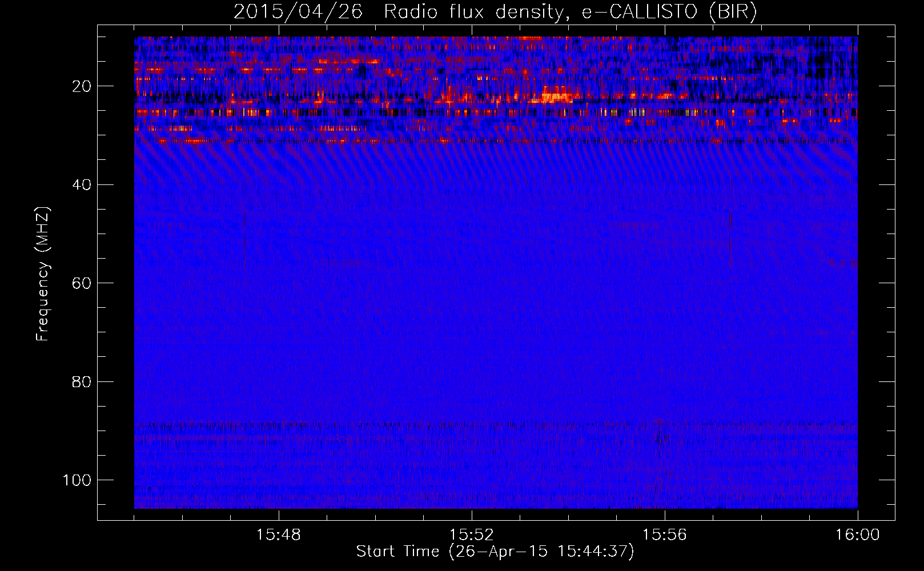Click the 100 MHz frequency label
924x571 pixels.
(x=77, y=480)
